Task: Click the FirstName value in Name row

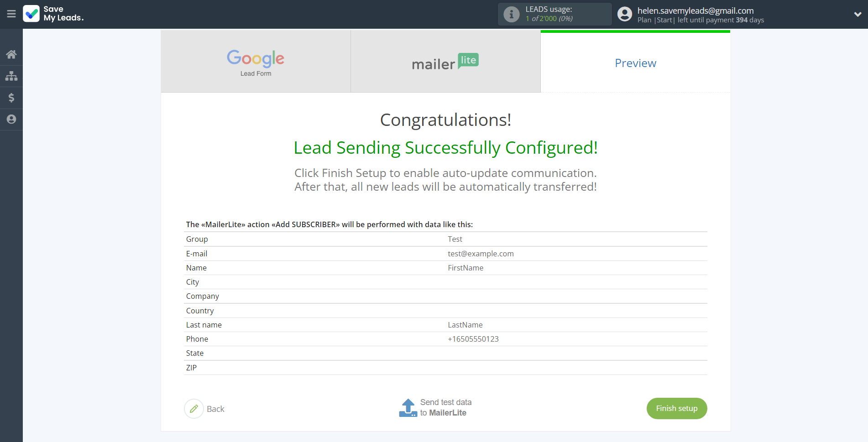Action: 465,268
